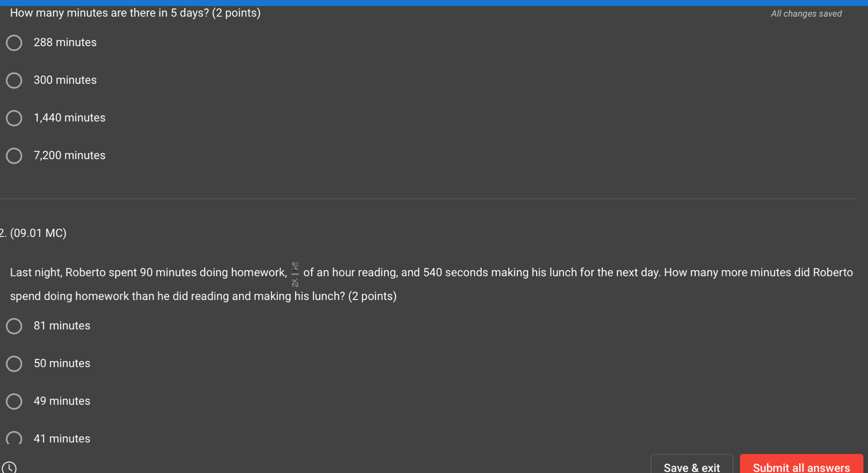Select the 288 minutes radio option
The height and width of the screenshot is (473, 868).
click(14, 43)
